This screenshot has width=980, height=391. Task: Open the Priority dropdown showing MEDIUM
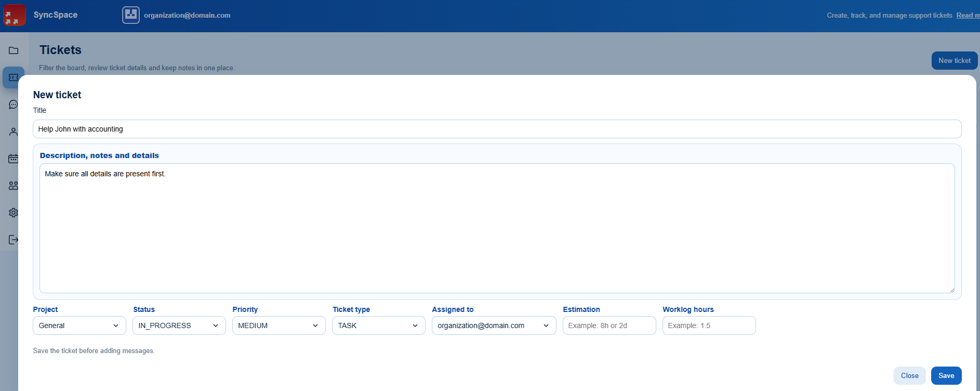point(279,325)
